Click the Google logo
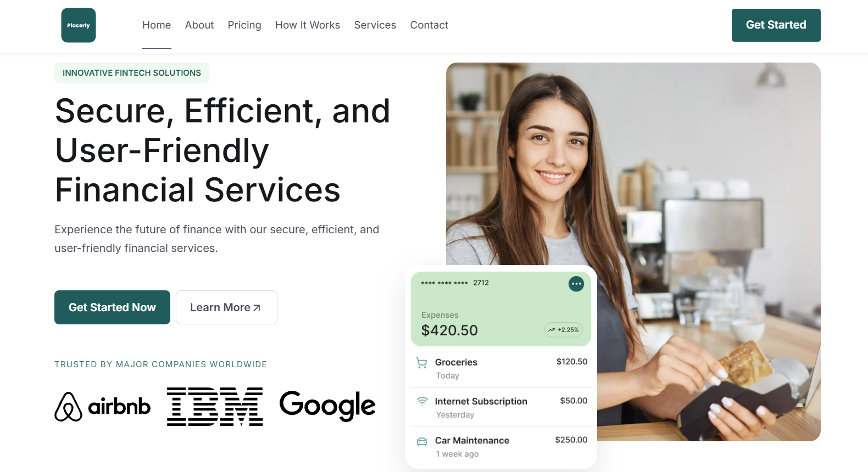The image size is (868, 472). coord(327,406)
